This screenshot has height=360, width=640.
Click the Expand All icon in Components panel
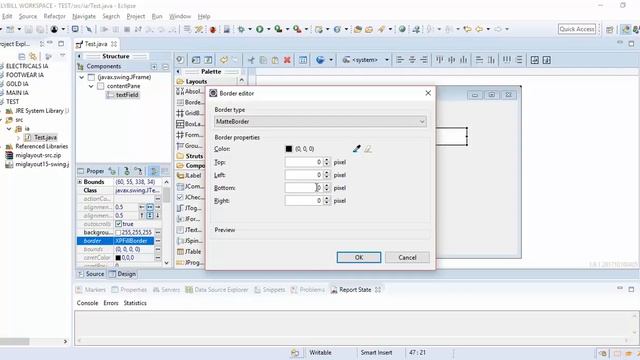154,67
